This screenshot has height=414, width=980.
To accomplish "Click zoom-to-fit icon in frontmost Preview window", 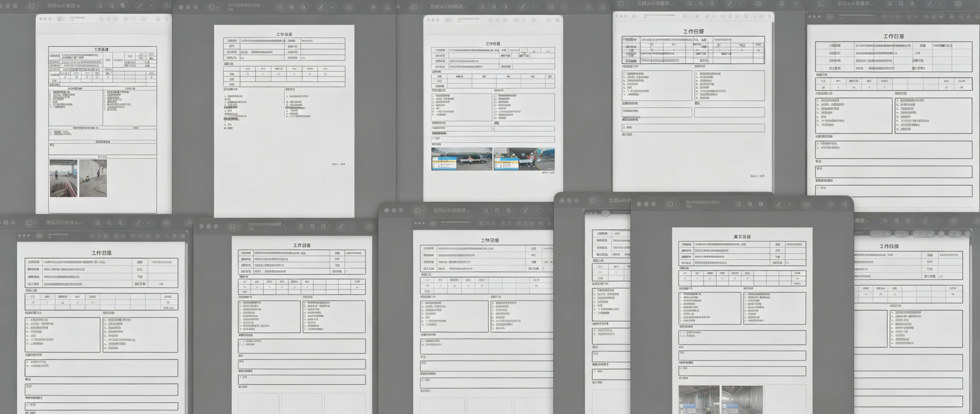I will pyautogui.click(x=761, y=204).
